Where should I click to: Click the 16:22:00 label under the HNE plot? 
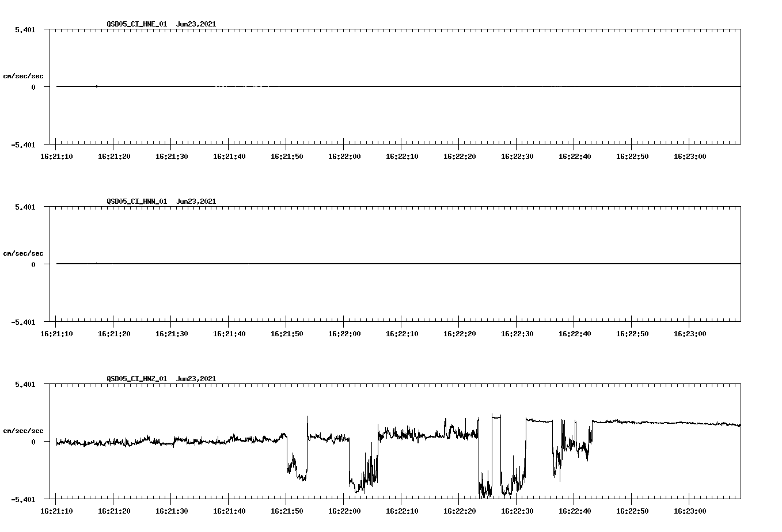pyautogui.click(x=344, y=157)
